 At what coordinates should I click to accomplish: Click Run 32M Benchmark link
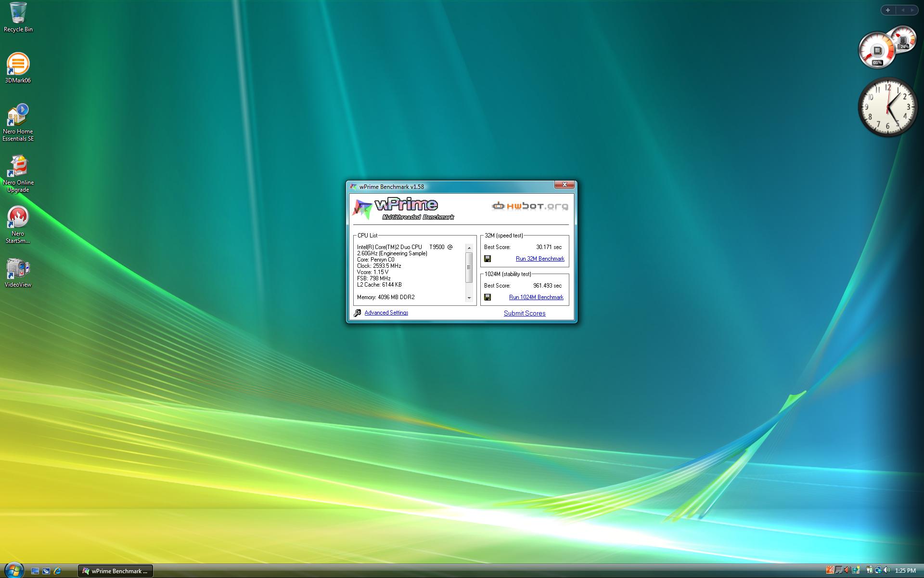click(540, 259)
